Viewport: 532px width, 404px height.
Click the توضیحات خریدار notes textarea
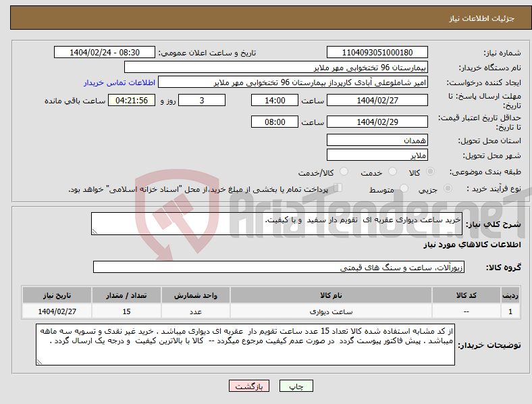(245, 345)
